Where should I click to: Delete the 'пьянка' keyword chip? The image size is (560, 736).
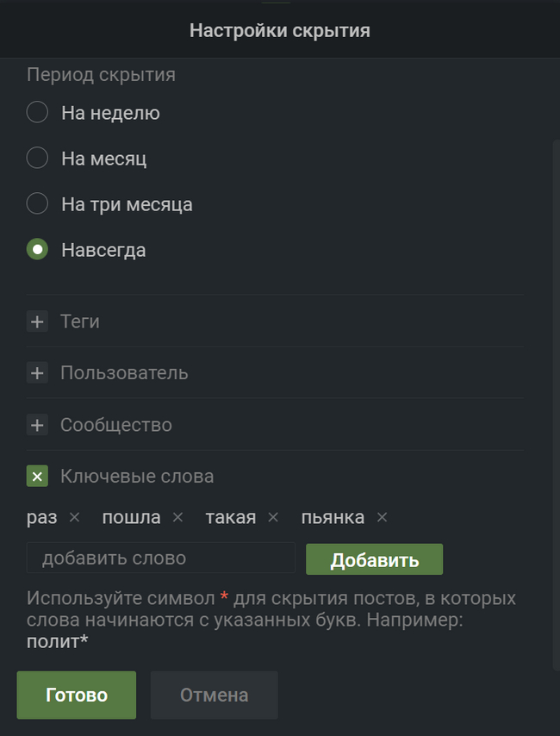(x=382, y=518)
